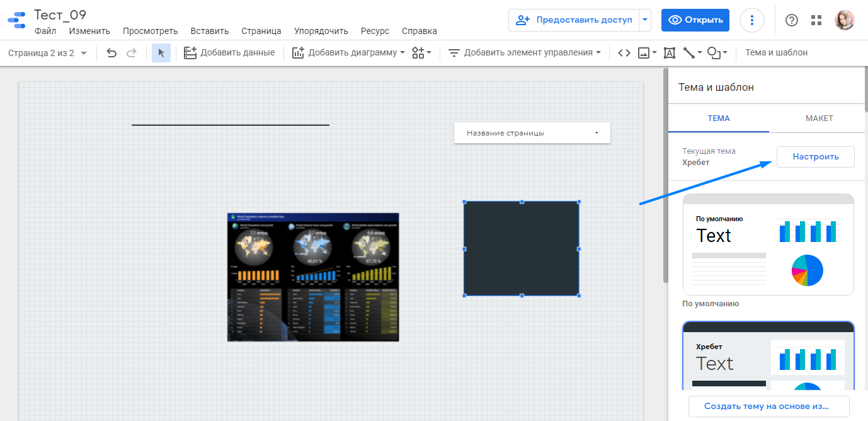868x421 pixels.
Task: Open the Google apps grid
Action: click(x=816, y=20)
